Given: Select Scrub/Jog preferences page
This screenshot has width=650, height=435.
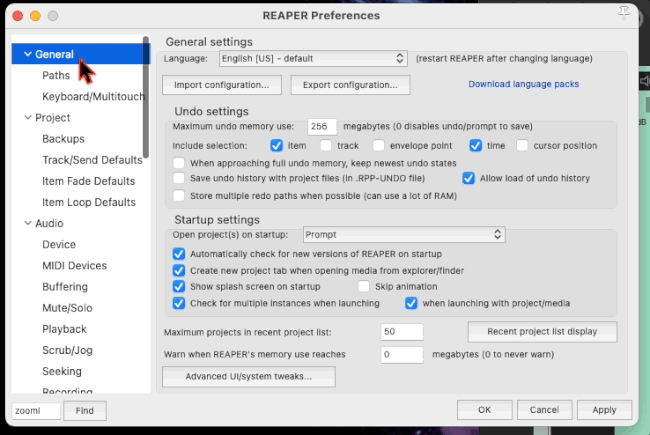Looking at the screenshot, I should click(x=67, y=350).
